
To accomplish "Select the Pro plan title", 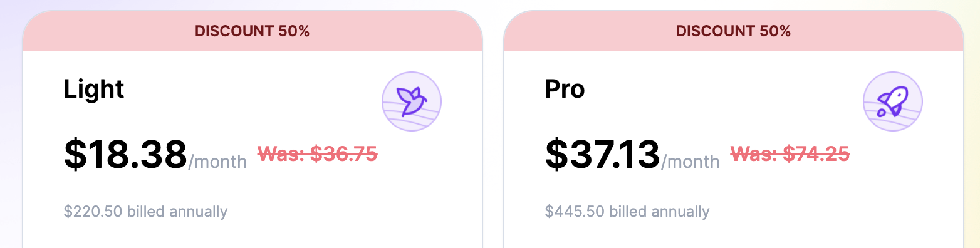I will [x=565, y=90].
